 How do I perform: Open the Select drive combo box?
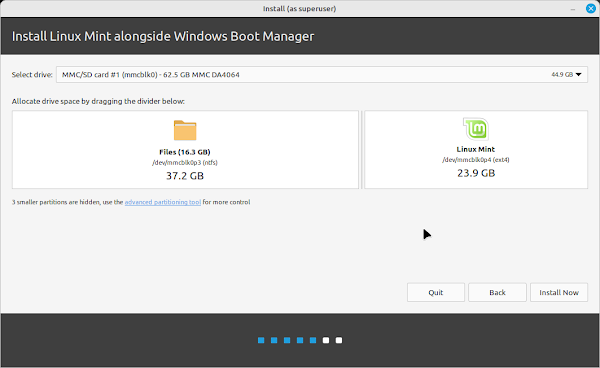click(322, 75)
